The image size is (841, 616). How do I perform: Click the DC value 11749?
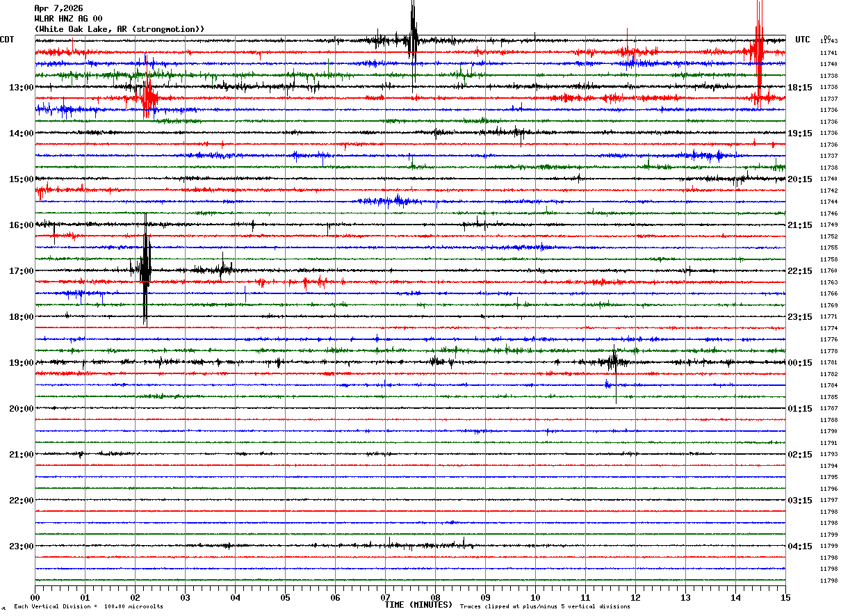point(828,225)
